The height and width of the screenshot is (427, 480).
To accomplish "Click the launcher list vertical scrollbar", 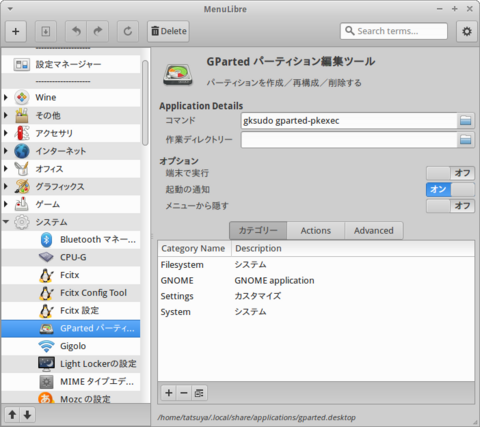I will tap(145, 103).
